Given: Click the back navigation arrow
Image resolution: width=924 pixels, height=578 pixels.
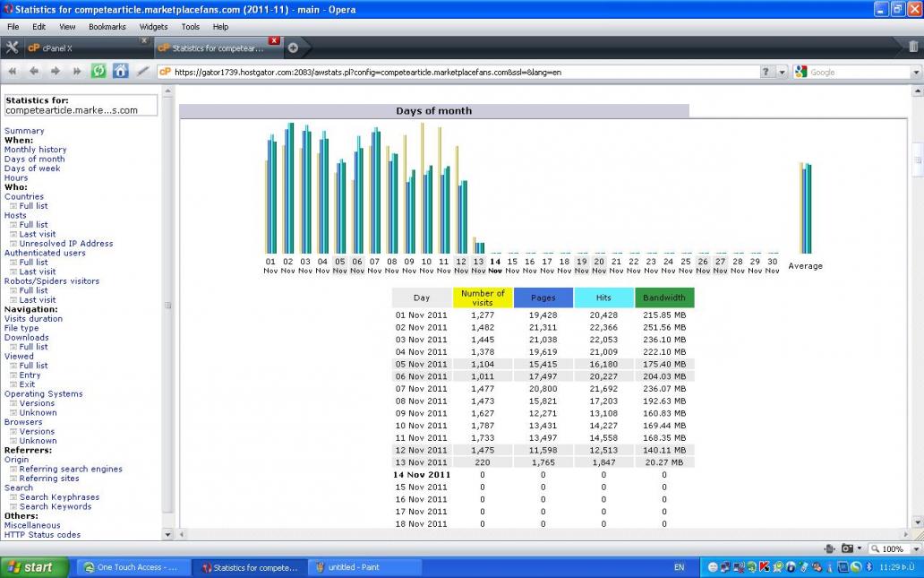Looking at the screenshot, I should 34,72.
